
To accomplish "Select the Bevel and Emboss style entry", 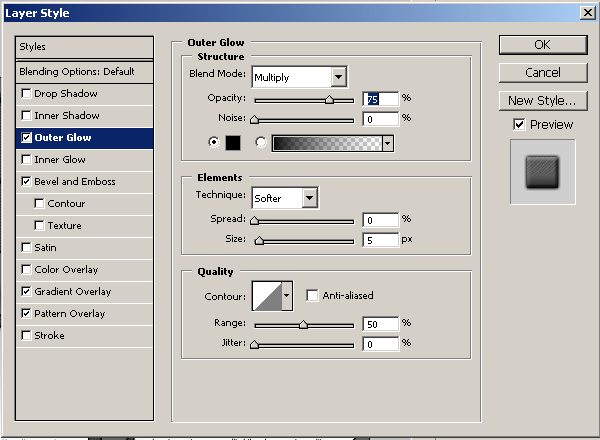I will point(75,182).
